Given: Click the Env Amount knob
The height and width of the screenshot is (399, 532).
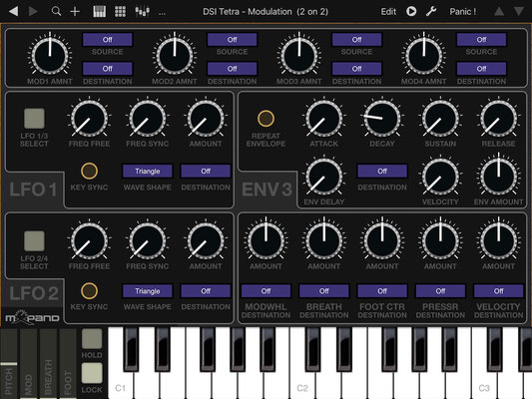Looking at the screenshot, I should click(x=498, y=177).
